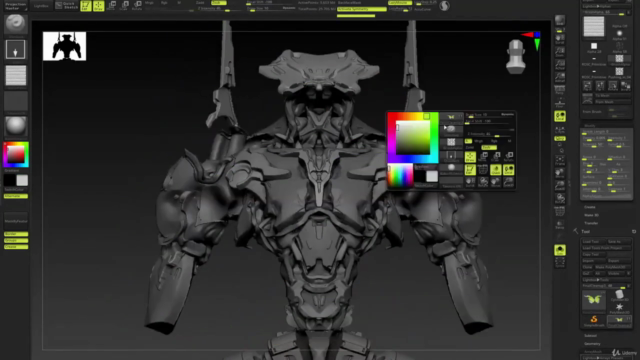Select the white main color swatch on left

pos(22,180)
